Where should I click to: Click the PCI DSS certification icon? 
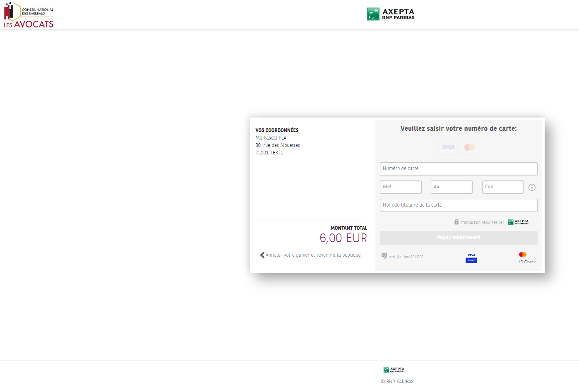[x=384, y=256]
